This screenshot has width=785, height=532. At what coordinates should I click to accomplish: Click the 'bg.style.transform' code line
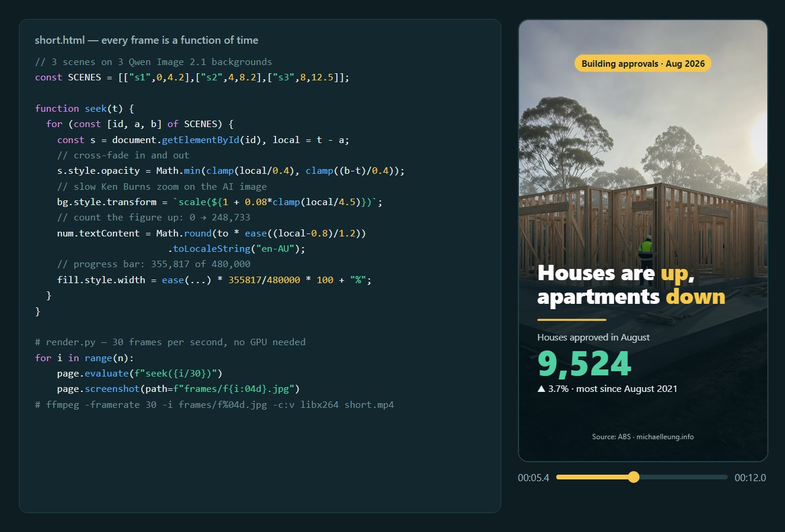tap(220, 202)
